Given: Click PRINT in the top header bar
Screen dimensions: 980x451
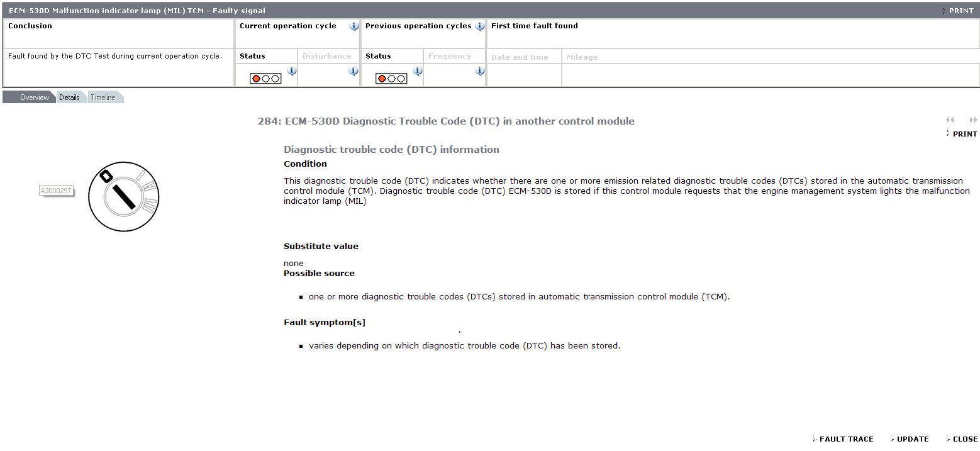Looking at the screenshot, I should coord(961,11).
